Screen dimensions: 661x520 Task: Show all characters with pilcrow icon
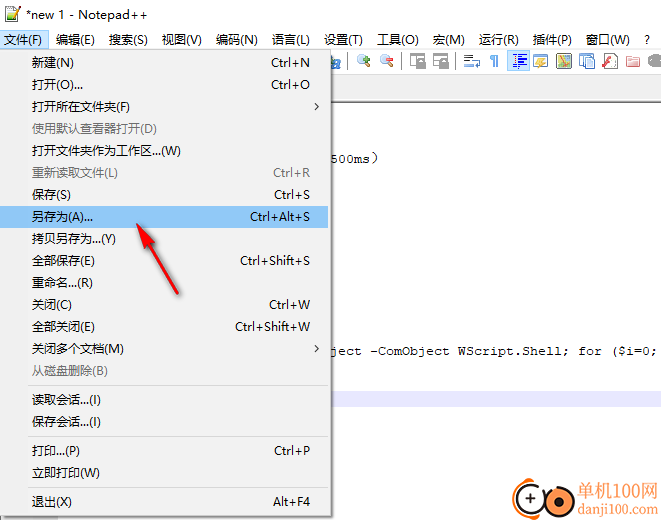494,62
